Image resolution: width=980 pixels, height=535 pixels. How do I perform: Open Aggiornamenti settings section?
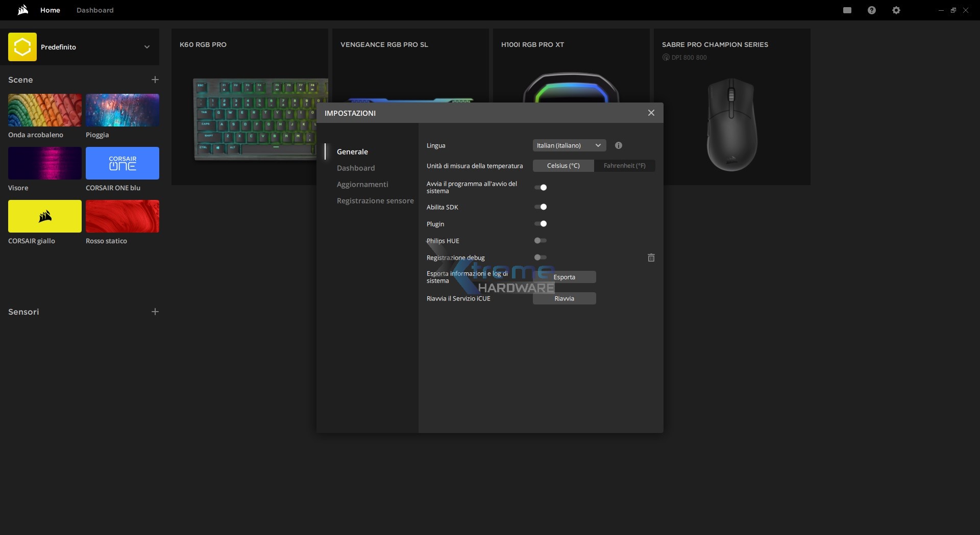[x=362, y=185]
